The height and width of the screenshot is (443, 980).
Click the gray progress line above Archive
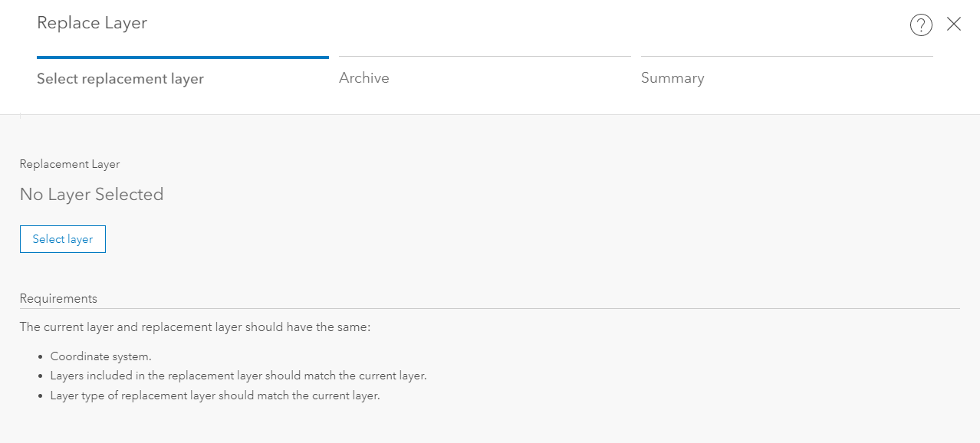485,57
